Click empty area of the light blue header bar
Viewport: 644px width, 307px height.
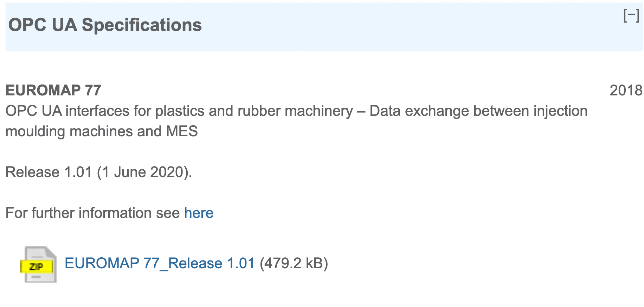pyautogui.click(x=387, y=26)
